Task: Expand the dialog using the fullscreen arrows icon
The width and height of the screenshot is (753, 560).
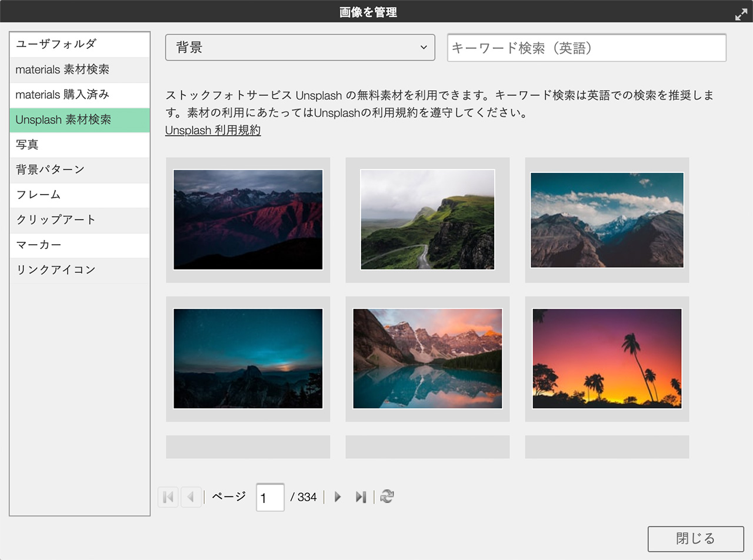Action: tap(741, 15)
